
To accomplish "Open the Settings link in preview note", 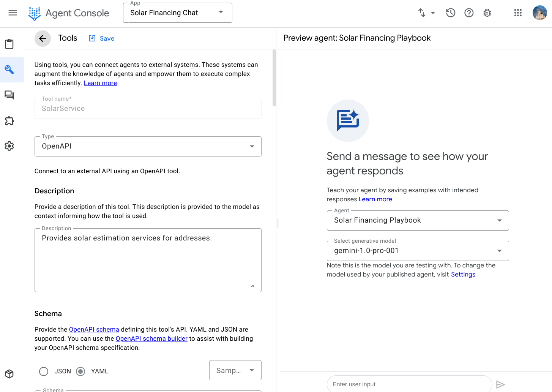I will coord(463,274).
